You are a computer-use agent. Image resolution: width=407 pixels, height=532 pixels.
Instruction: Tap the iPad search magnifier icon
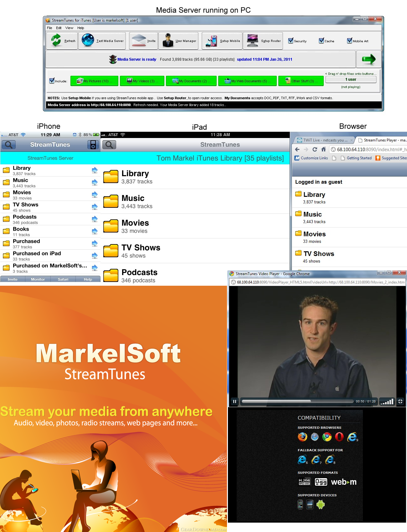point(109,145)
